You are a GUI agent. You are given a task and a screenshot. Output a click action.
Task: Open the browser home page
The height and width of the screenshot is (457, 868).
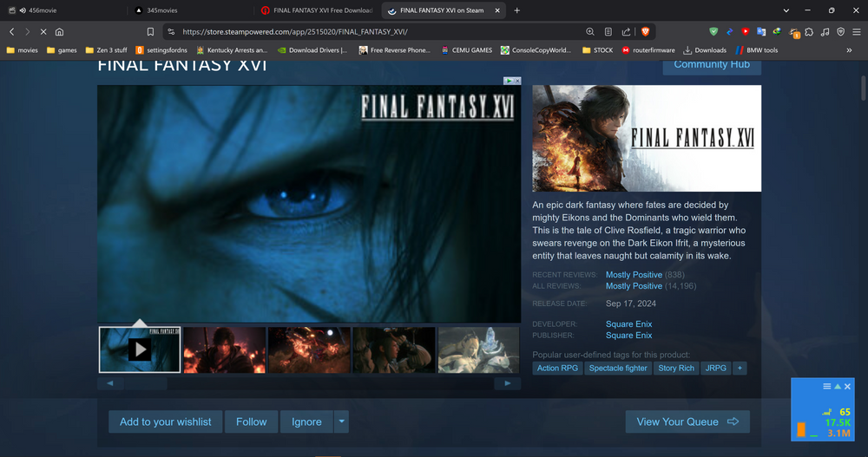(59, 32)
